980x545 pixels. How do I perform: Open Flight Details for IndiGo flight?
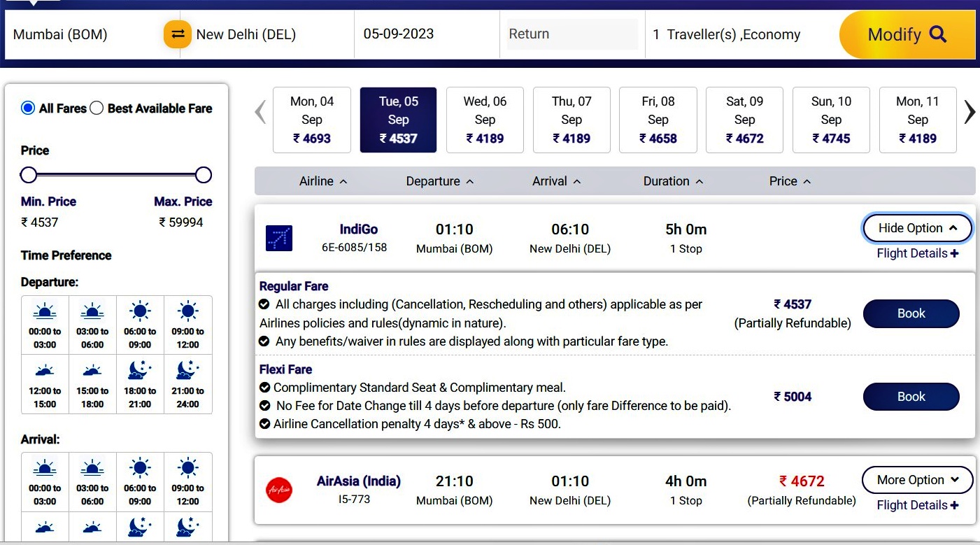click(x=917, y=253)
